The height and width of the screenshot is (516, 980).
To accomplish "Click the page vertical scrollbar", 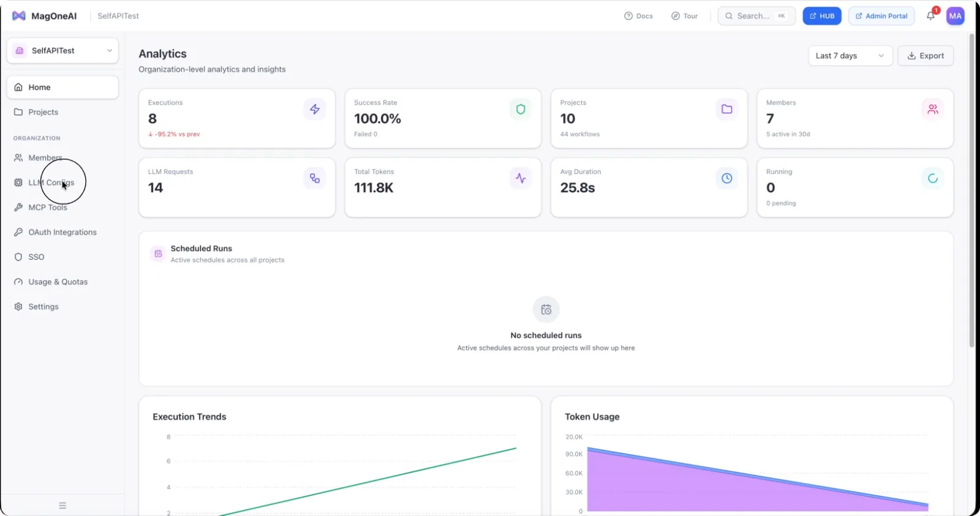I will point(971,190).
